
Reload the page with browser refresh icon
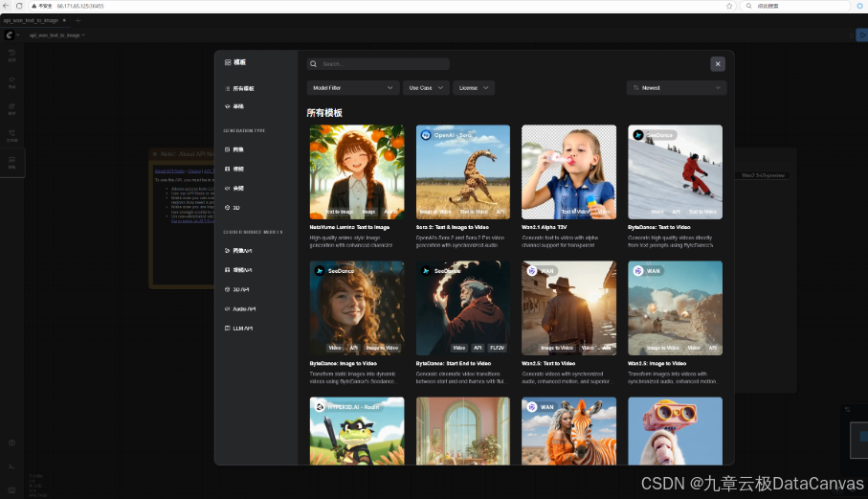tap(19, 6)
